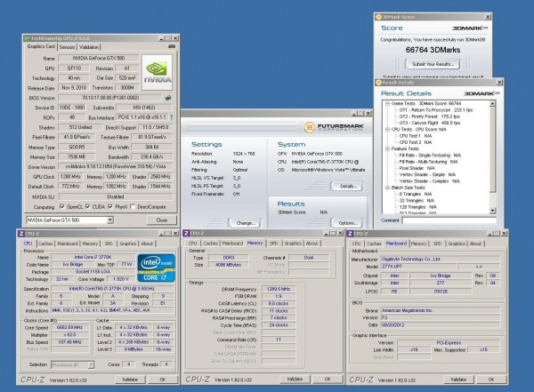This screenshot has height=392, width=534.
Task: Collapse the Feature Tests tree node
Action: click(x=387, y=148)
